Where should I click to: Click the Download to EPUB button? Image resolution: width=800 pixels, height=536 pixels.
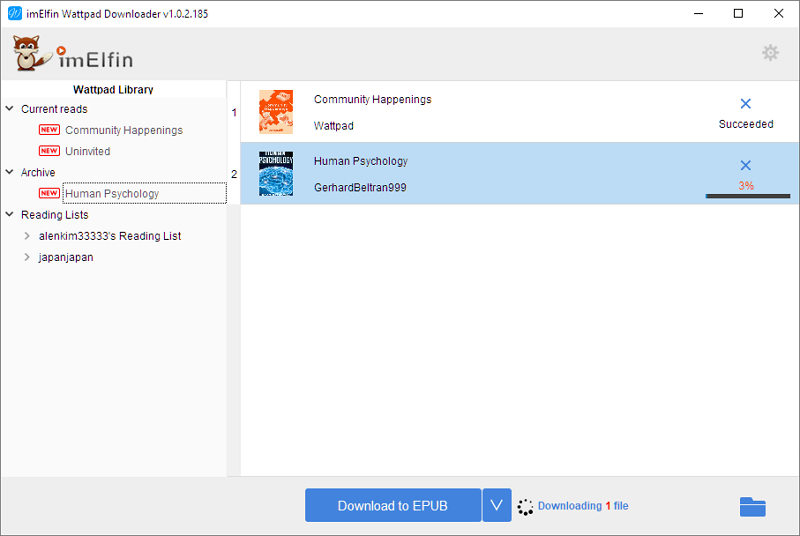393,505
